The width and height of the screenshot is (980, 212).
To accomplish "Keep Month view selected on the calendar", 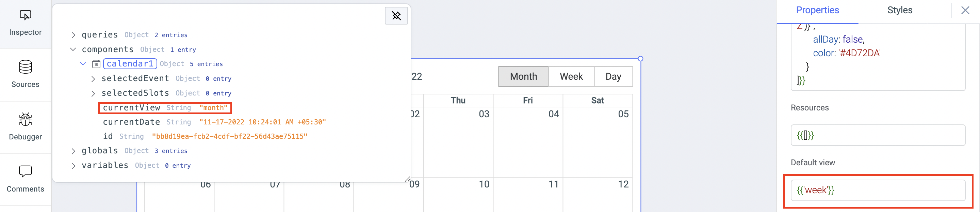I will click(523, 76).
